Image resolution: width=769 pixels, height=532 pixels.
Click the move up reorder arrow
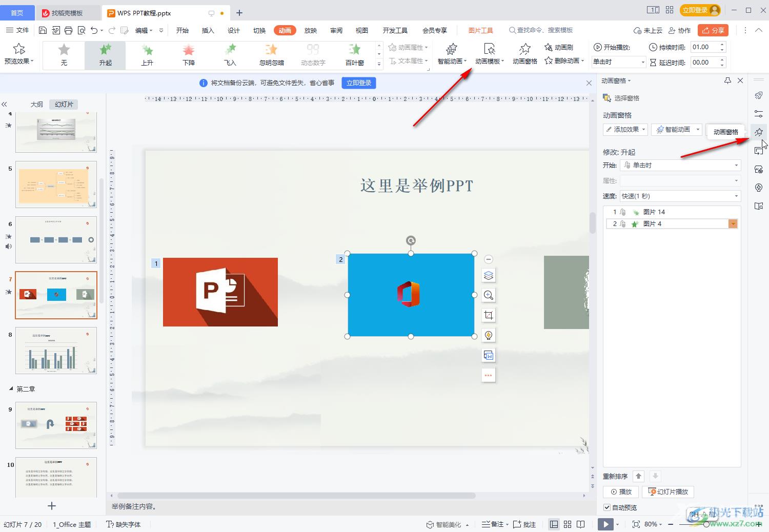pos(638,476)
